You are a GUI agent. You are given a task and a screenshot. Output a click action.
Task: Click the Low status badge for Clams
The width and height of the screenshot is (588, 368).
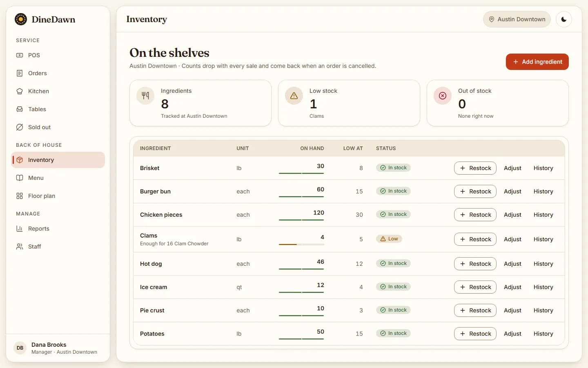(x=389, y=239)
